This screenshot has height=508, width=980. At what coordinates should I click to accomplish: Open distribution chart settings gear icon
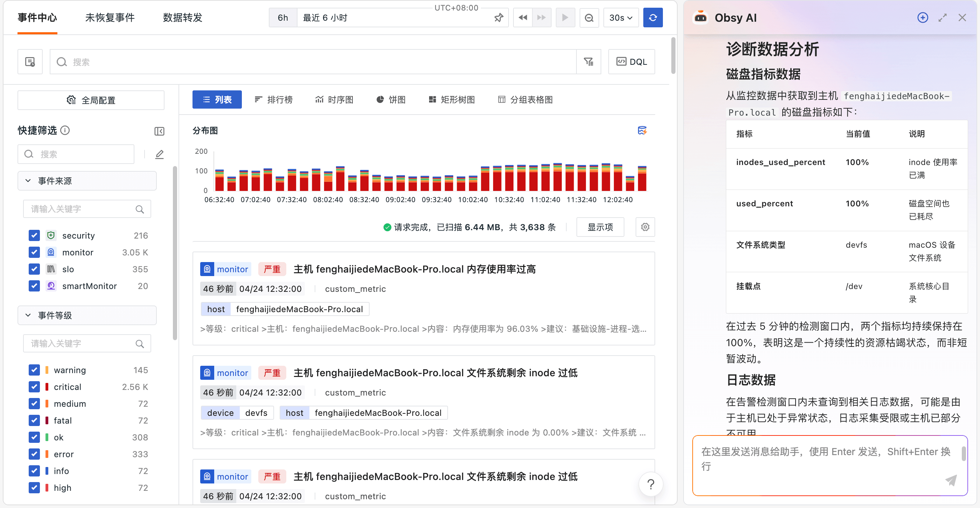pyautogui.click(x=645, y=227)
